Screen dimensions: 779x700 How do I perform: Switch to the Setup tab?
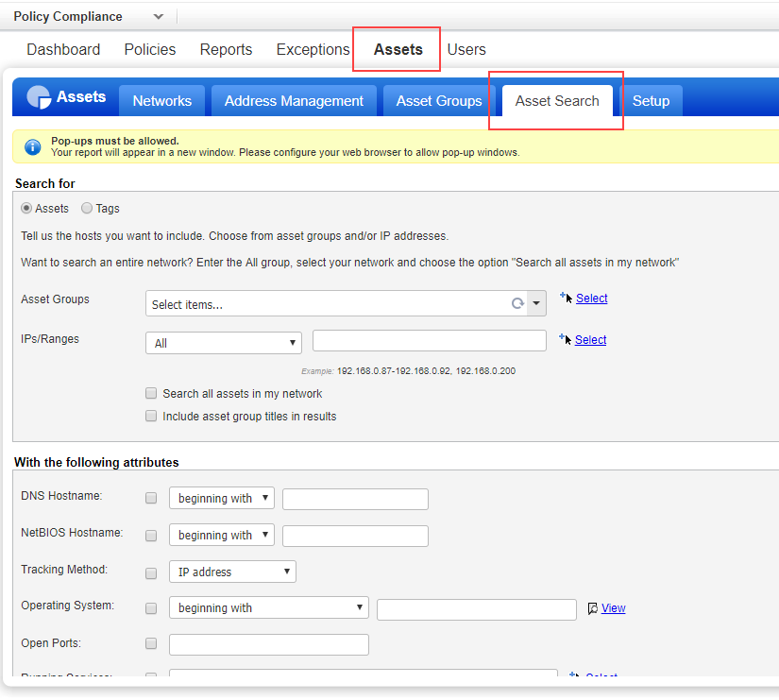pyautogui.click(x=652, y=100)
